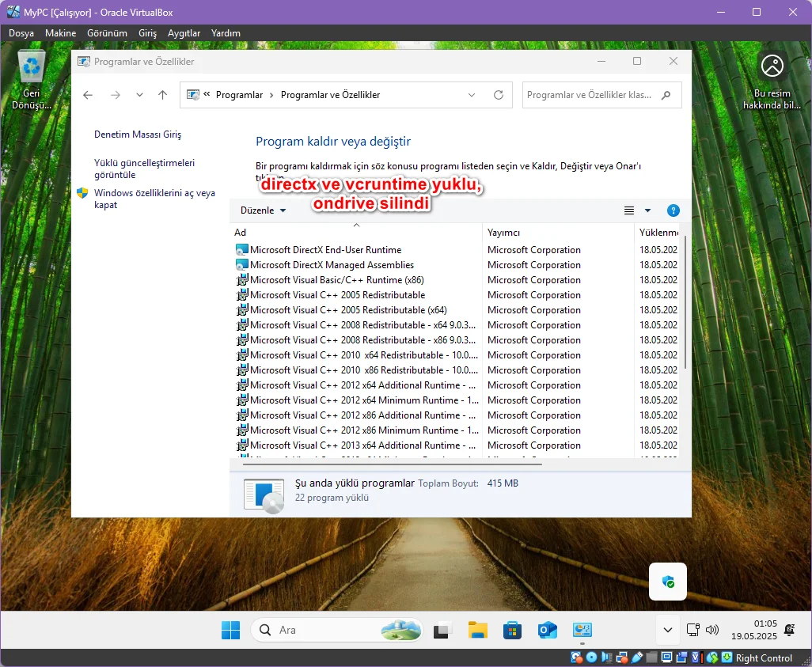Click the volume speaker tray icon
The image size is (812, 667).
pos(712,630)
